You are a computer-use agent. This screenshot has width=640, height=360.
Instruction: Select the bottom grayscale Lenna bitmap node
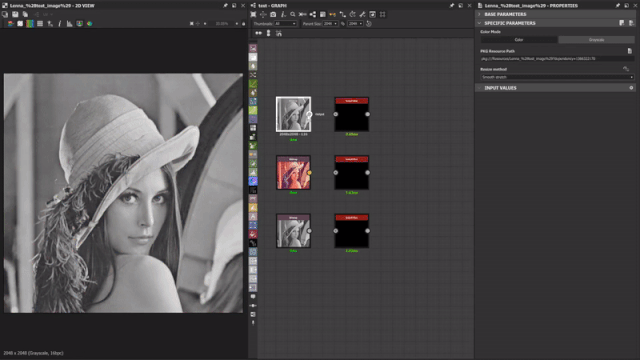(x=293, y=231)
